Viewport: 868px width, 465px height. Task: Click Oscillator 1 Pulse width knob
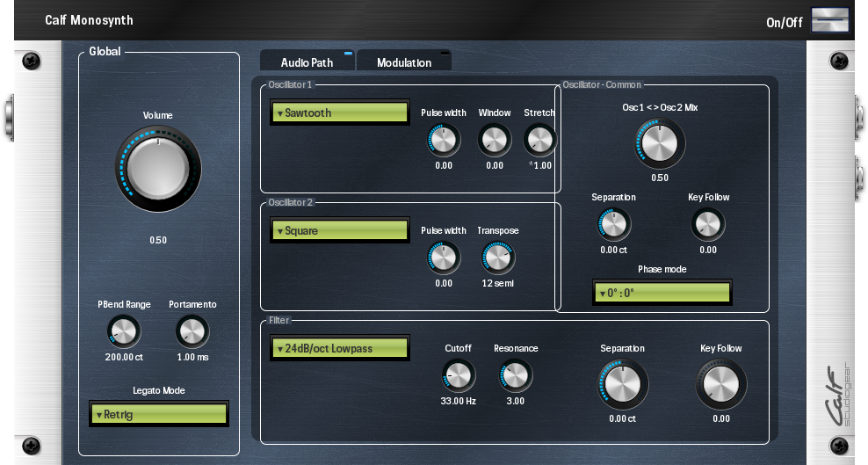pos(444,140)
